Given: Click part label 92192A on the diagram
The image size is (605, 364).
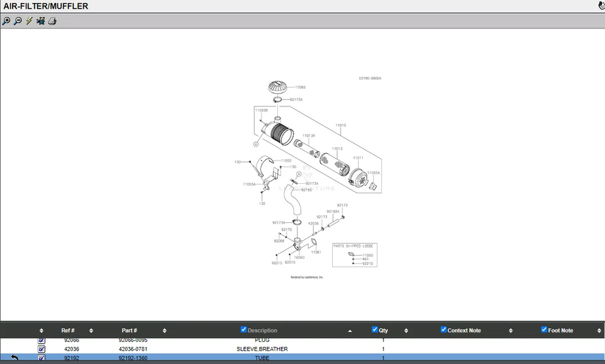Looking at the screenshot, I should tap(333, 212).
